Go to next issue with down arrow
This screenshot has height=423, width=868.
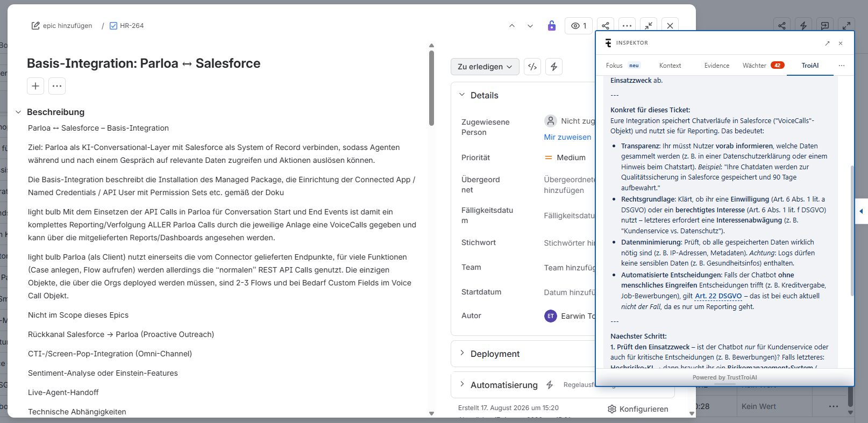coord(530,26)
